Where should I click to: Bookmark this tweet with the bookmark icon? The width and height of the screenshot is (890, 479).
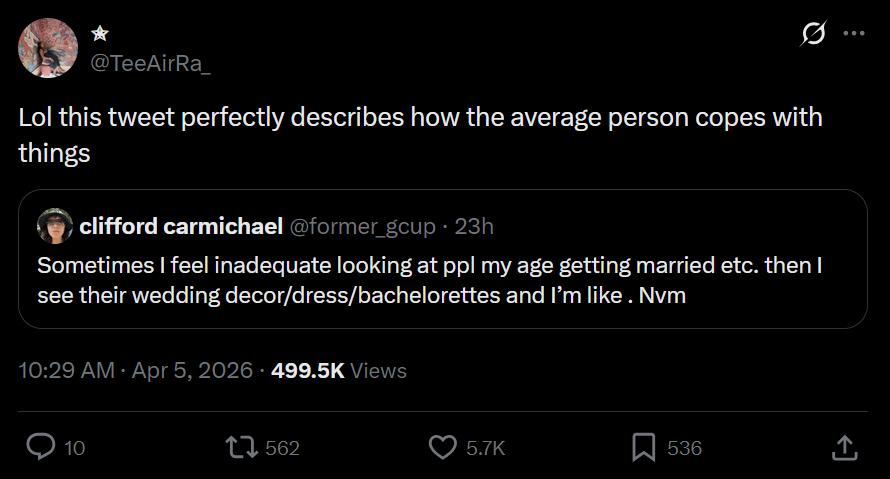tap(644, 447)
